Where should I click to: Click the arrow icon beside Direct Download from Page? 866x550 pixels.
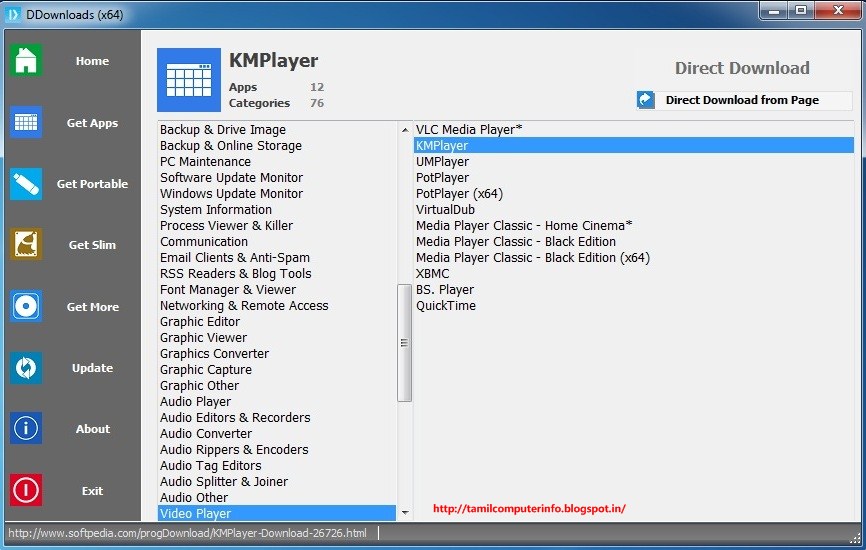pyautogui.click(x=645, y=100)
